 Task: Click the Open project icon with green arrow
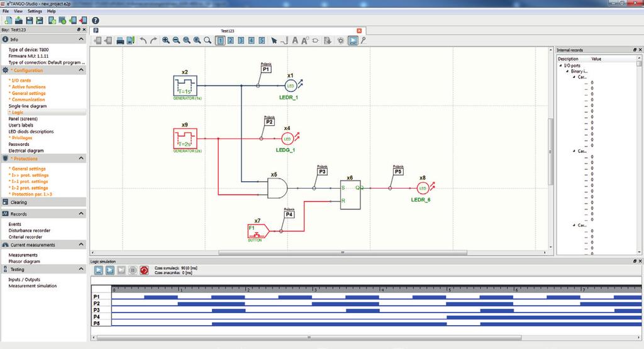[x=19, y=20]
